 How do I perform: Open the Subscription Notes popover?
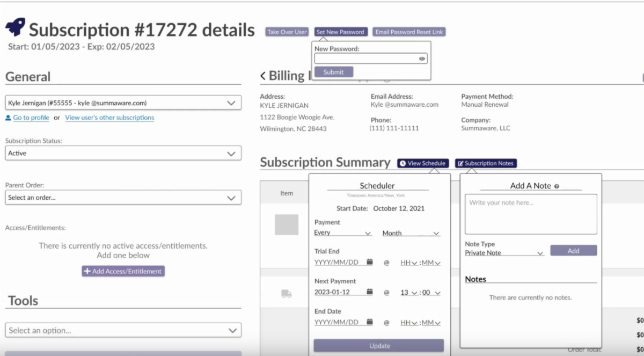486,163
